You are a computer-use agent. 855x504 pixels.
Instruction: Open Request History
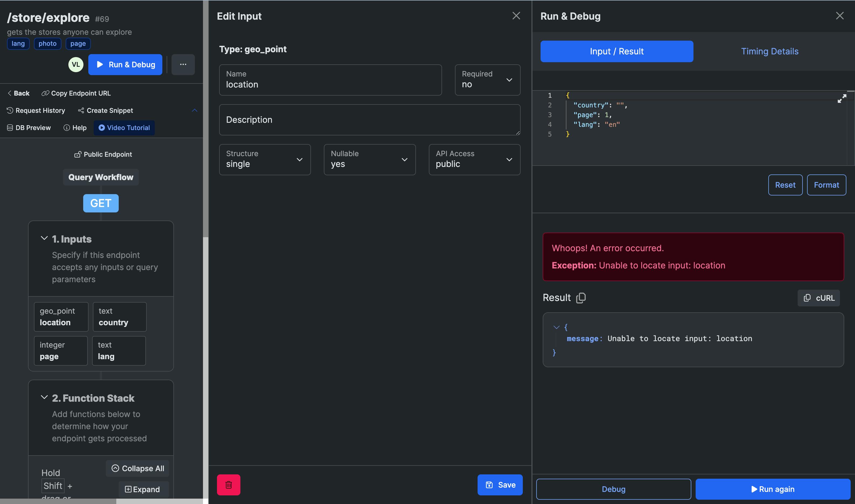(x=36, y=110)
